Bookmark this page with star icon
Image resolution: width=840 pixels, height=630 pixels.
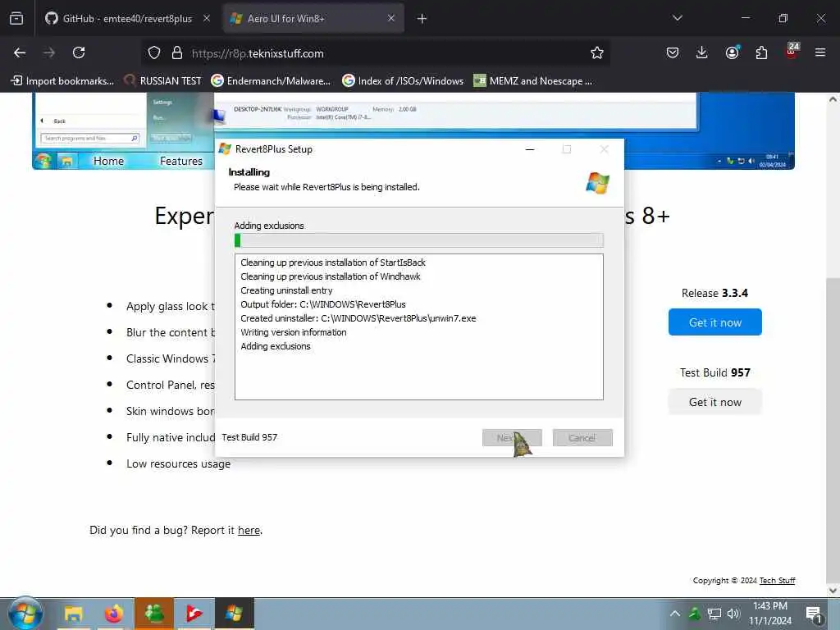coord(597,52)
